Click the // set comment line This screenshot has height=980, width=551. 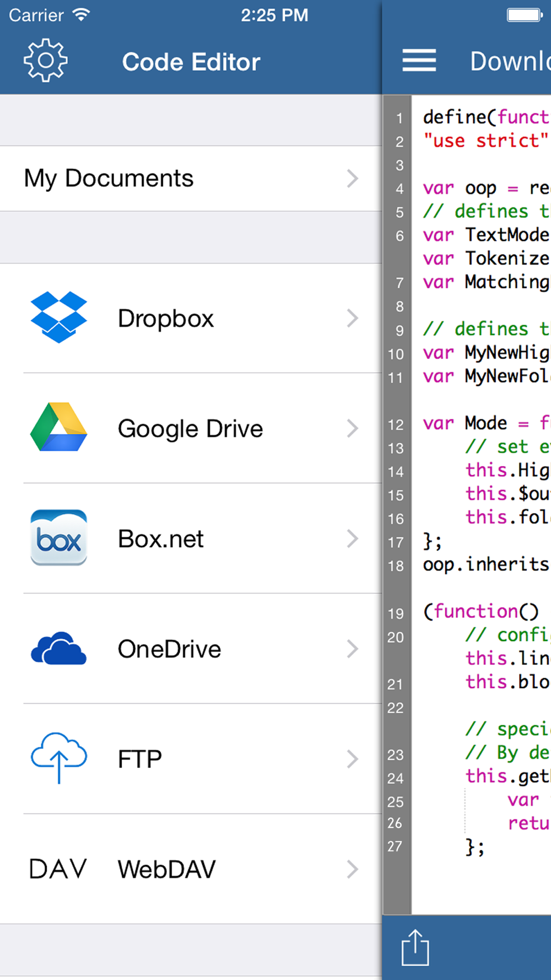508,446
